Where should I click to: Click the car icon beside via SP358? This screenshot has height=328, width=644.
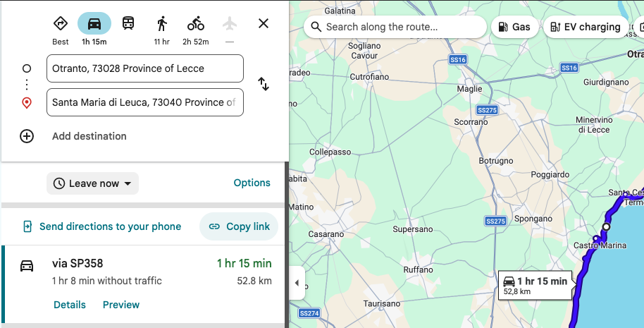click(x=27, y=266)
